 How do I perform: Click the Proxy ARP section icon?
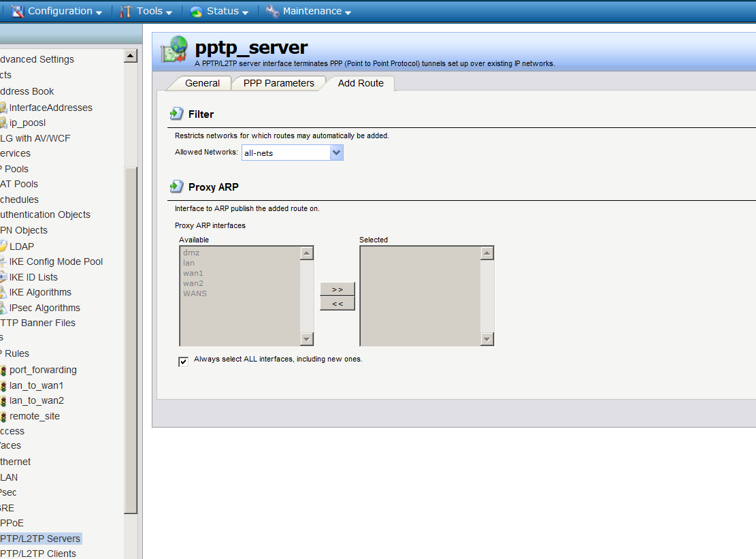[176, 187]
